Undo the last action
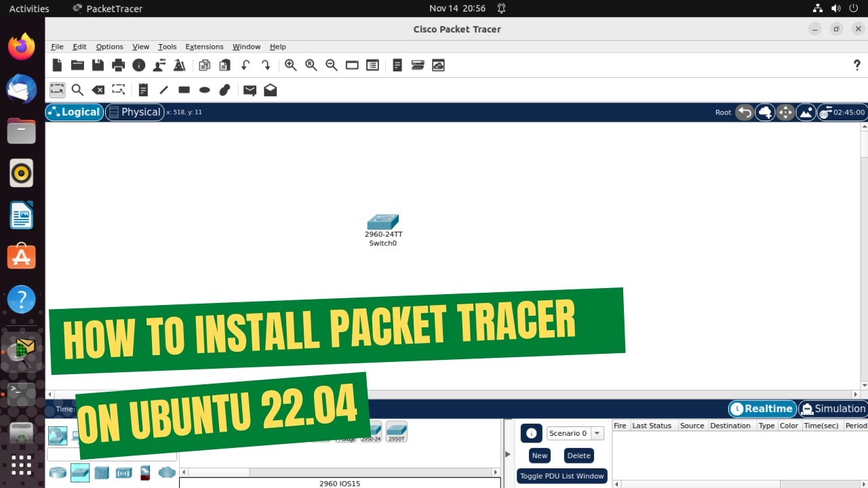Screen dimensions: 868x488 245,65
